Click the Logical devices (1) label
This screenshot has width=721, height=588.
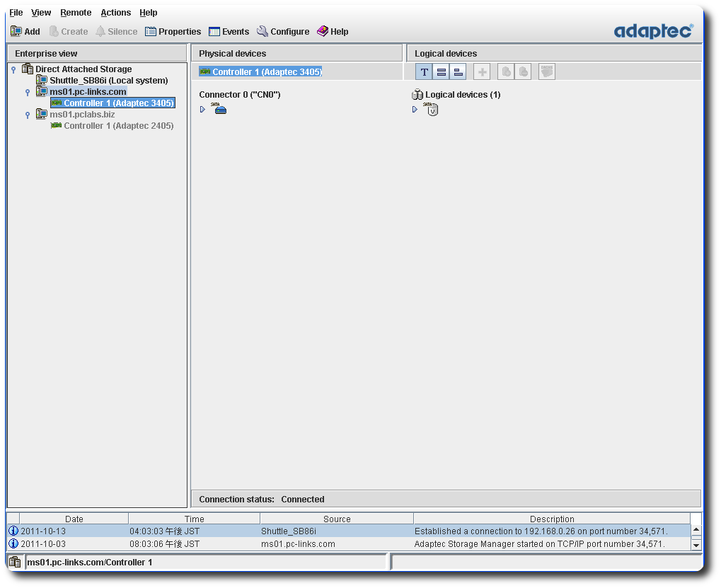pos(463,95)
